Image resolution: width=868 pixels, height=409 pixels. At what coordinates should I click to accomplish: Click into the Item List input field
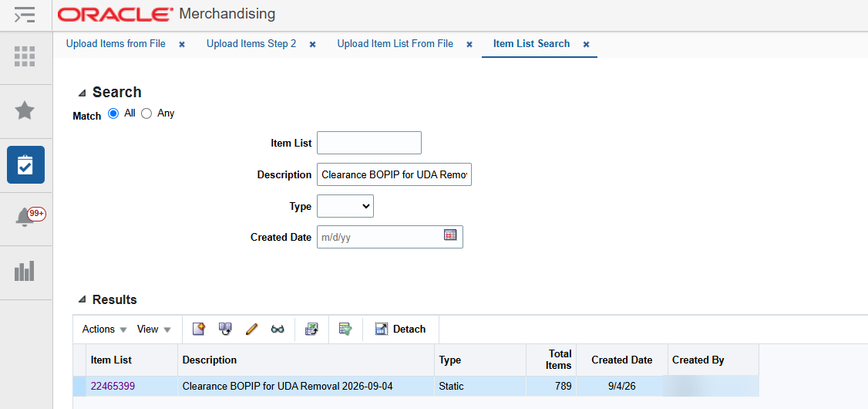click(369, 143)
